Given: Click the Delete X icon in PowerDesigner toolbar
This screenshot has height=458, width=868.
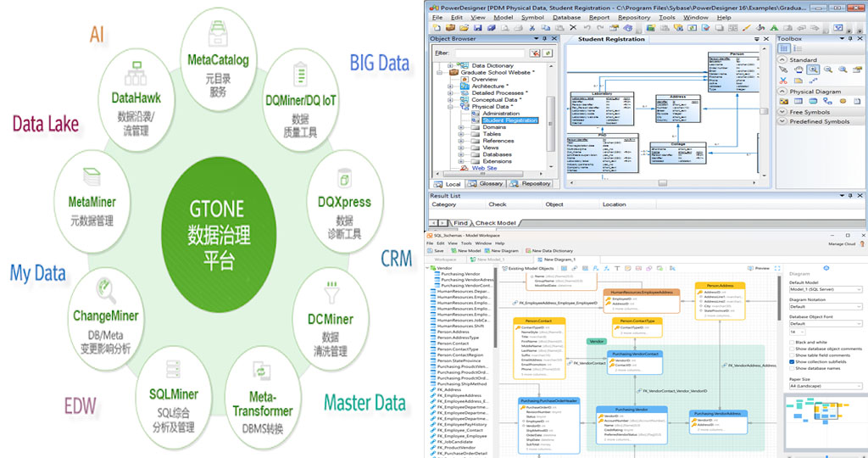Looking at the screenshot, I should [573, 28].
